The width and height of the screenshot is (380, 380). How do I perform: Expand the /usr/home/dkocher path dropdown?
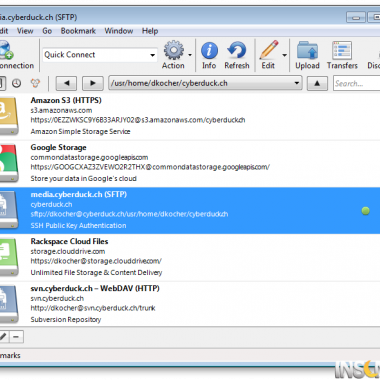tap(296, 83)
